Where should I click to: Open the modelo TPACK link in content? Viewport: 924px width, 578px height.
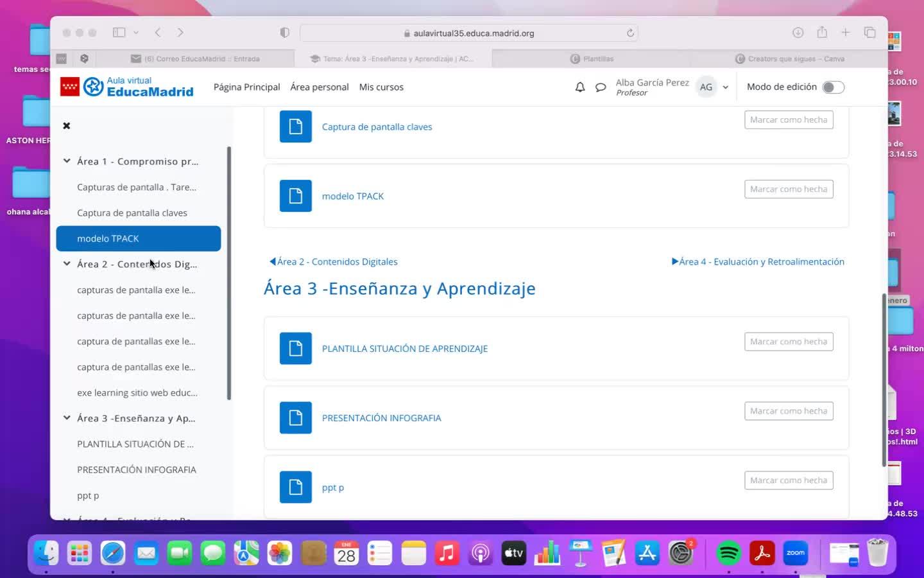pyautogui.click(x=353, y=197)
